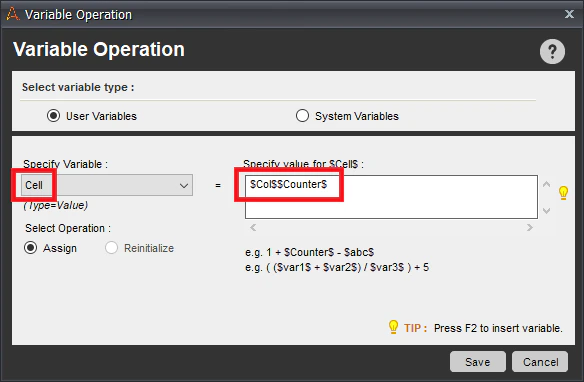Click the lightbulb icon beside the value box
The width and height of the screenshot is (584, 382).
563,193
